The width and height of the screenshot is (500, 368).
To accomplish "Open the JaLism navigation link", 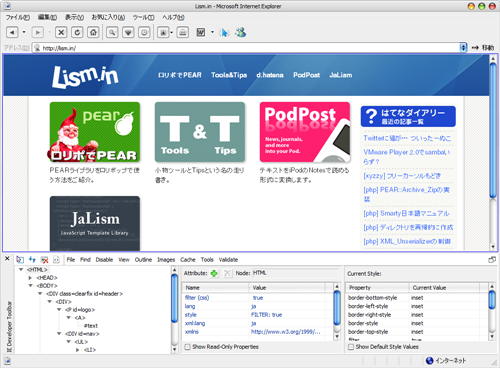I will pyautogui.click(x=341, y=75).
